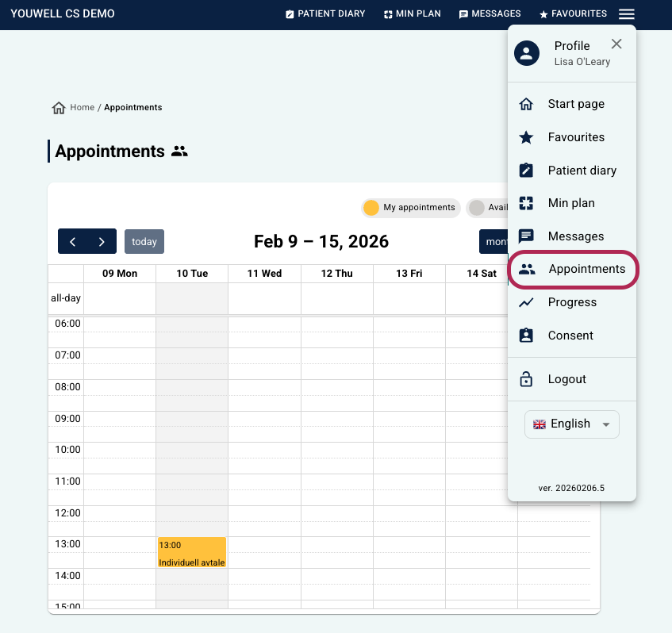This screenshot has height=633, width=672.
Task: Go to next week with right arrow
Action: pyautogui.click(x=102, y=241)
